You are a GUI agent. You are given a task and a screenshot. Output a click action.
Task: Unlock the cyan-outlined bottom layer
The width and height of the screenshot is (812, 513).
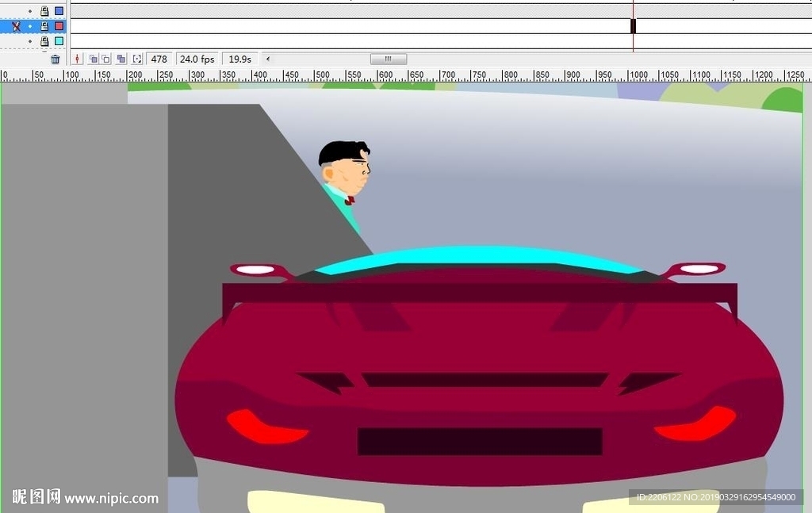[x=44, y=41]
